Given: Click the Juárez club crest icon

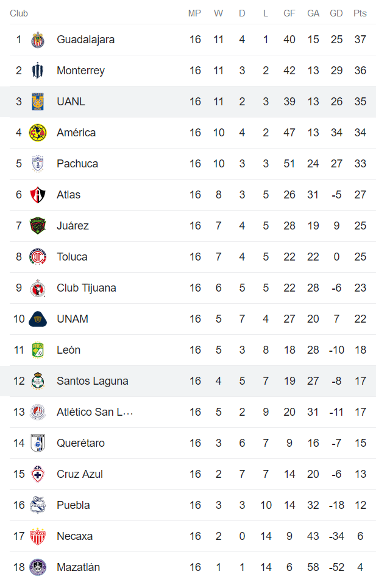Looking at the screenshot, I should point(38,226).
